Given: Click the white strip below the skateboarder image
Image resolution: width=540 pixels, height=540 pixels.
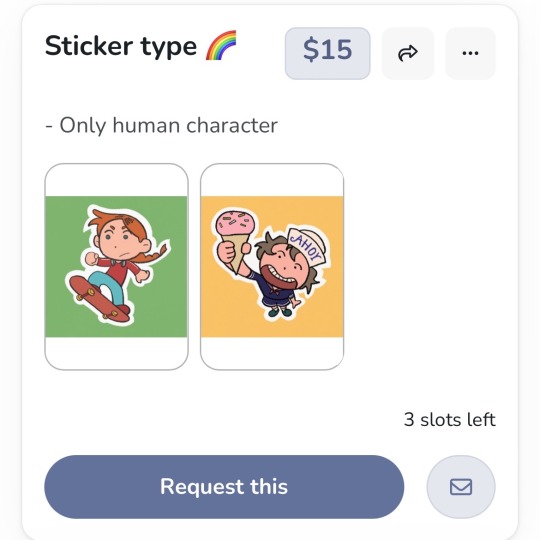Looking at the screenshot, I should click(x=116, y=353).
